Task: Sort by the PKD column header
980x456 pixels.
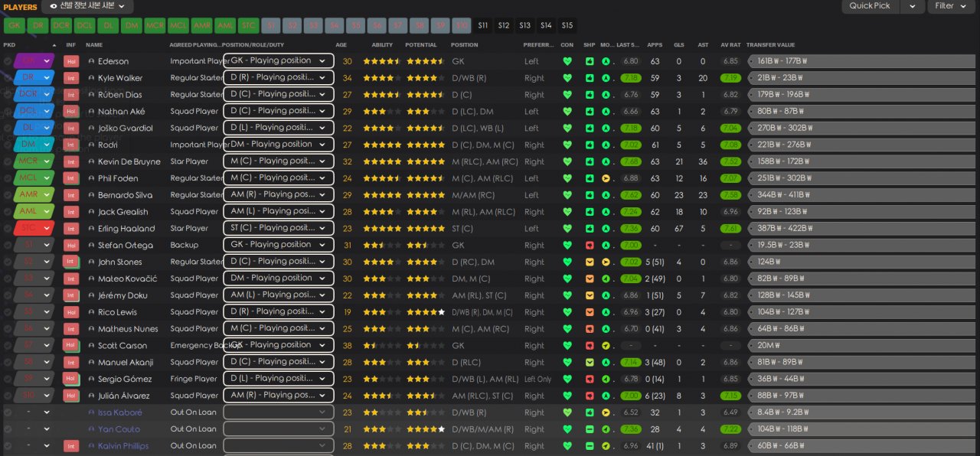Action: click(x=9, y=44)
